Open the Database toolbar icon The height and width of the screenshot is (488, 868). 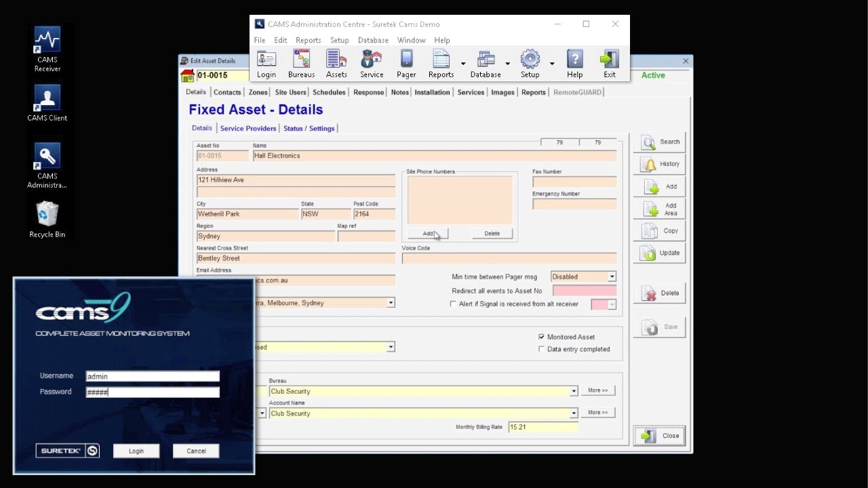coord(486,64)
